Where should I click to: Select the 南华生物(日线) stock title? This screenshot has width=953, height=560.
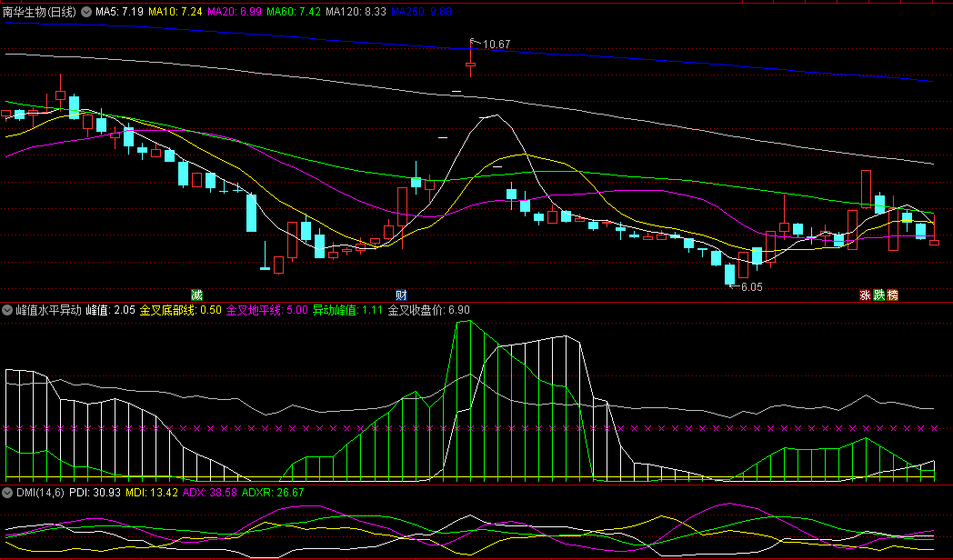(39, 12)
